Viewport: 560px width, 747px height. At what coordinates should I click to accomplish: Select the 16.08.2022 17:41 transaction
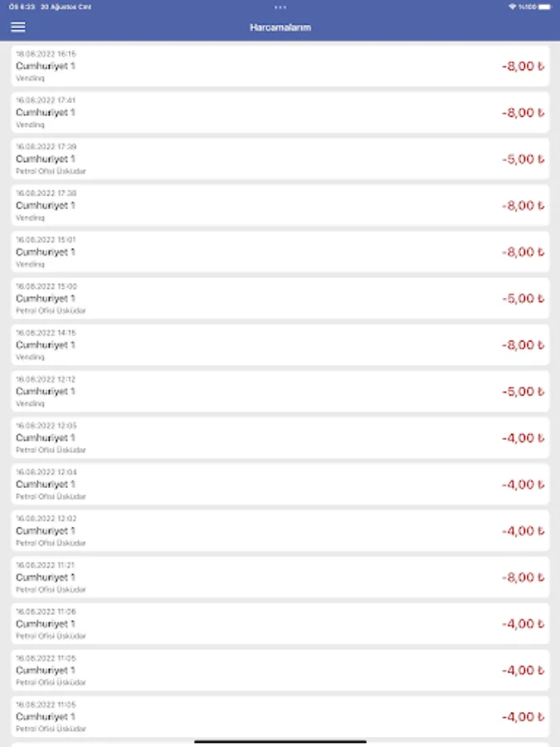click(280, 112)
